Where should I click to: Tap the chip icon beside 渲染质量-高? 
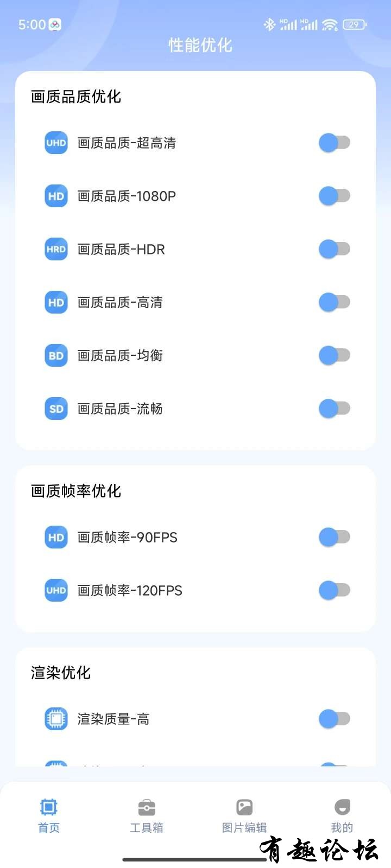56,719
